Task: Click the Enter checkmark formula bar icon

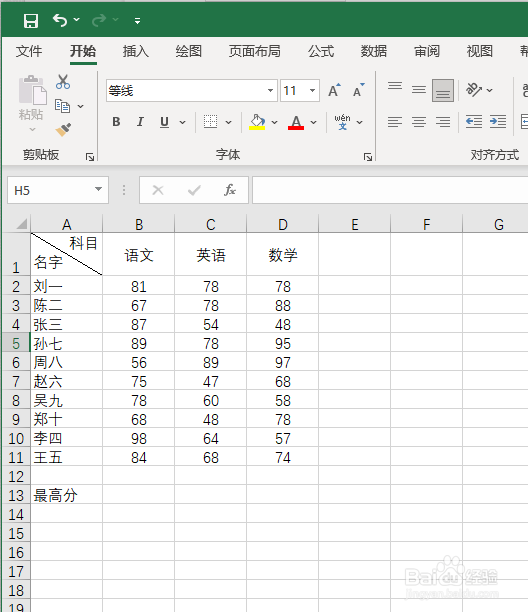Action: tap(194, 190)
